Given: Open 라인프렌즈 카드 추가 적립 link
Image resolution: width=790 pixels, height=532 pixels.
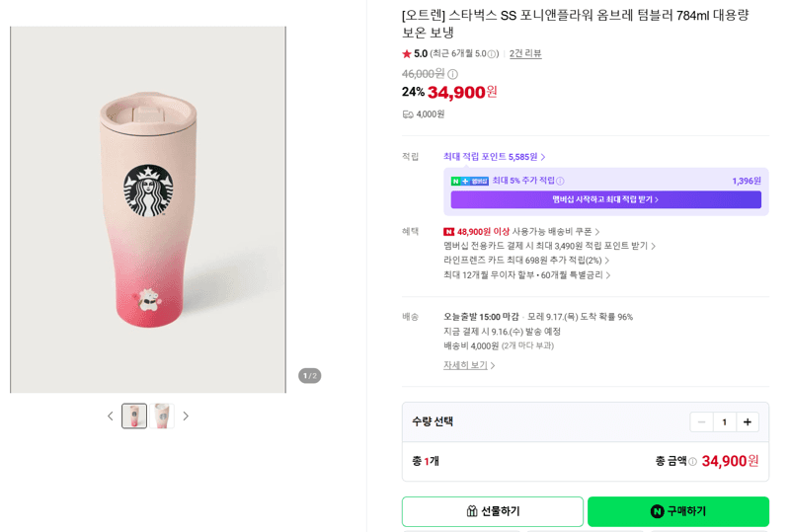Looking at the screenshot, I should 526,261.
